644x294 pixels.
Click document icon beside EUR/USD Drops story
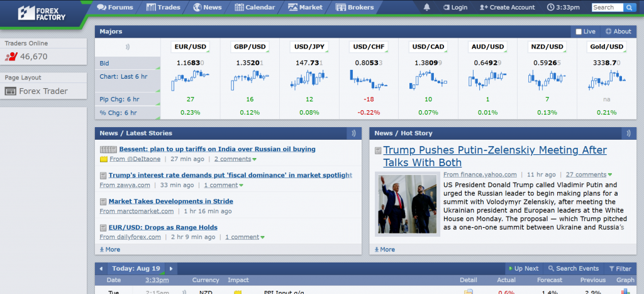pyautogui.click(x=103, y=227)
